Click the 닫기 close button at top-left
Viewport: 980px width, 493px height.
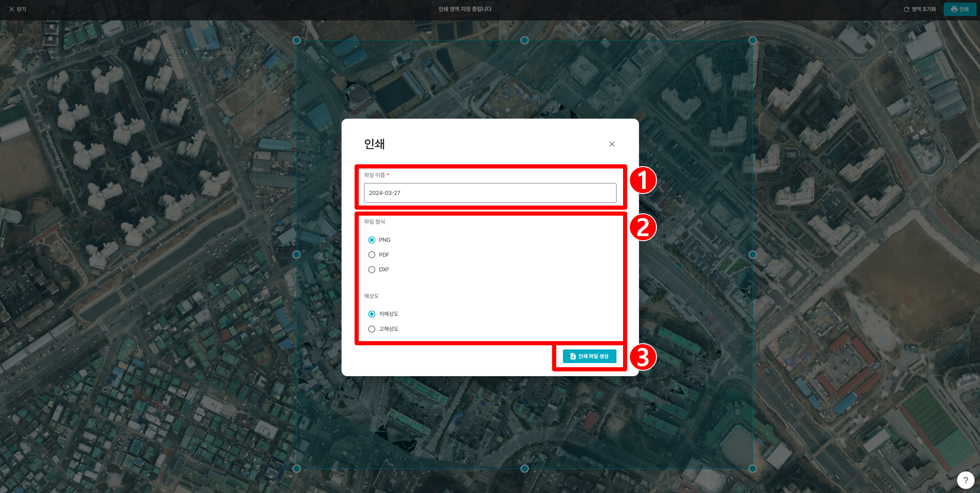pyautogui.click(x=18, y=9)
